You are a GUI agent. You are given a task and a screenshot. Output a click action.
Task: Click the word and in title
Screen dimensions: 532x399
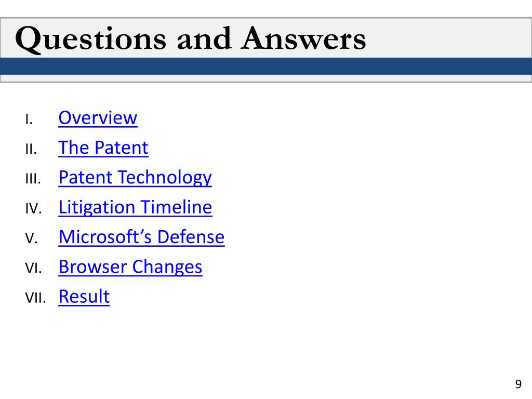pos(204,38)
